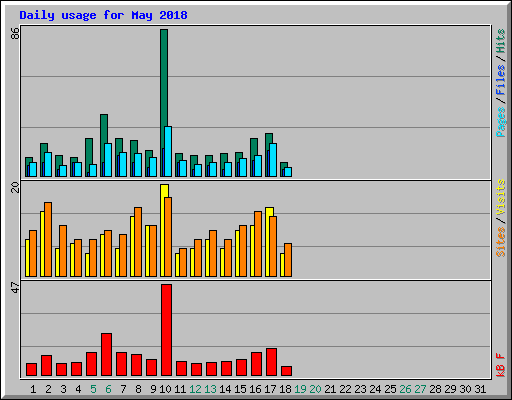Click the blue "Files" legend label
The image size is (512, 400).
[501, 79]
